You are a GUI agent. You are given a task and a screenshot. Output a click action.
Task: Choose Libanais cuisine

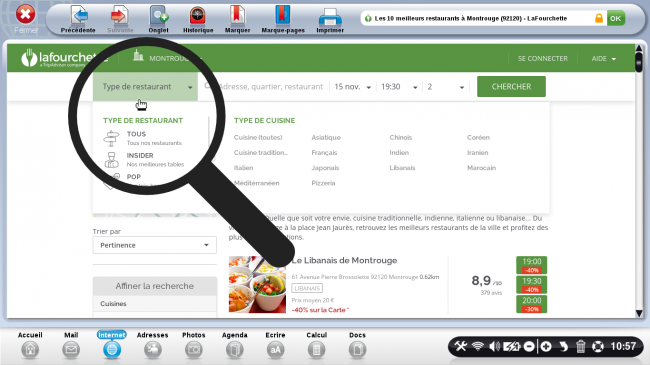click(402, 168)
